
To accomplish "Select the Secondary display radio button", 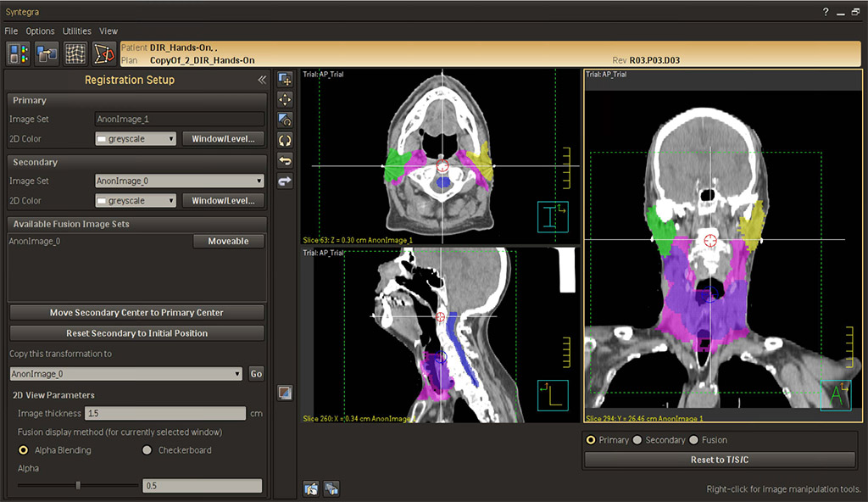I will [637, 440].
